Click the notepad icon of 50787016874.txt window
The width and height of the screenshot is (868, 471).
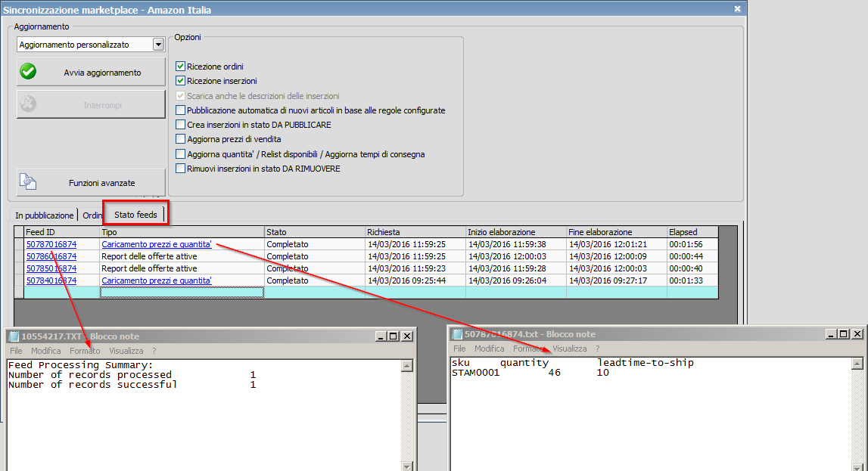click(x=457, y=334)
